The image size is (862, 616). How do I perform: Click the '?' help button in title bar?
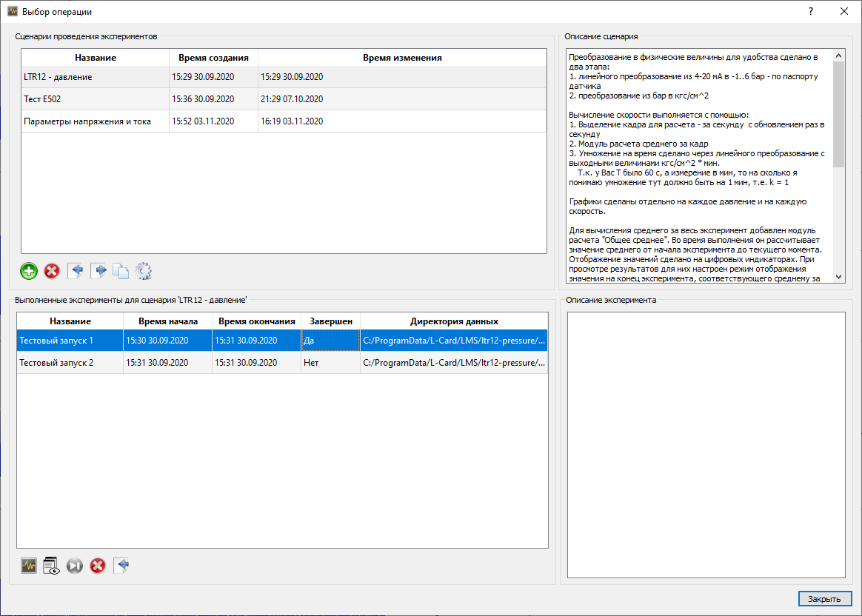point(811,12)
